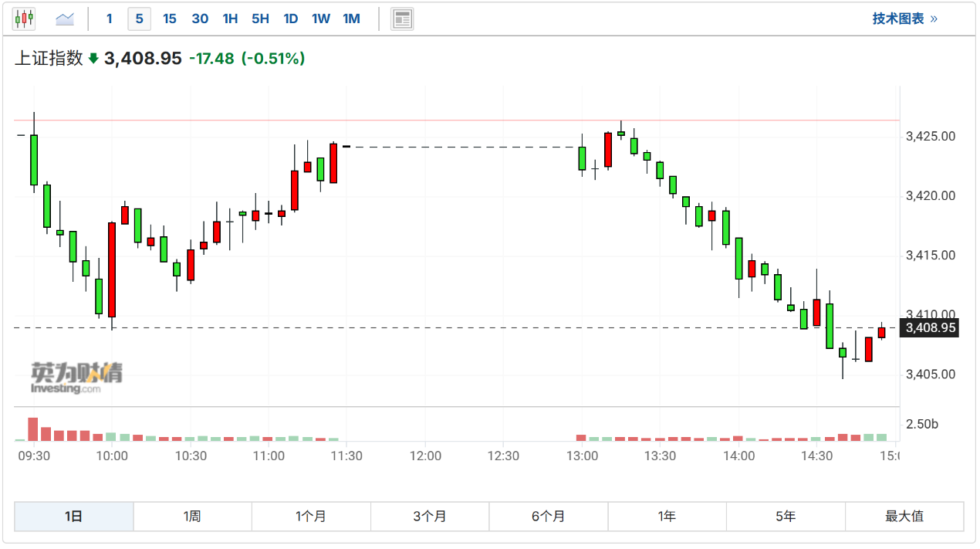Click the 2.50b volume axis label

(922, 424)
